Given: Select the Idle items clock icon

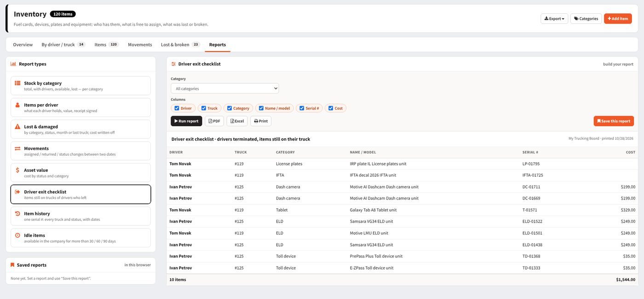Looking at the screenshot, I should click(17, 235).
